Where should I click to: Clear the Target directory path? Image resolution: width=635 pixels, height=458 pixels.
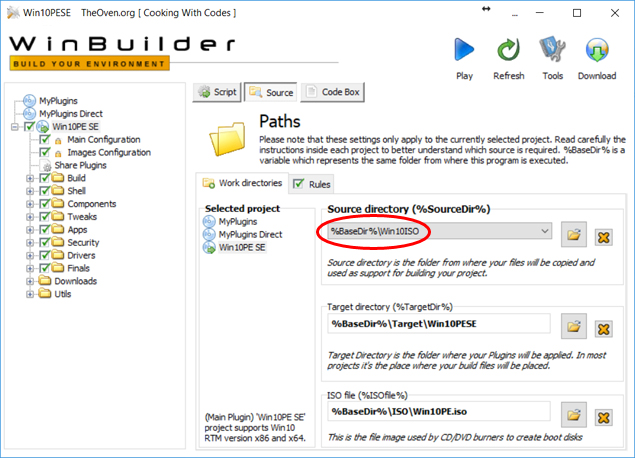603,329
